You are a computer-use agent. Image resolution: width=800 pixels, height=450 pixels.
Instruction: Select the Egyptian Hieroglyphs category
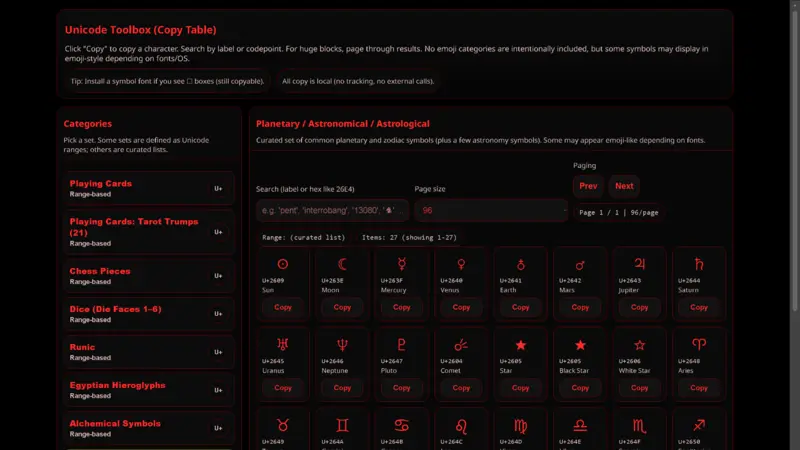click(149, 390)
